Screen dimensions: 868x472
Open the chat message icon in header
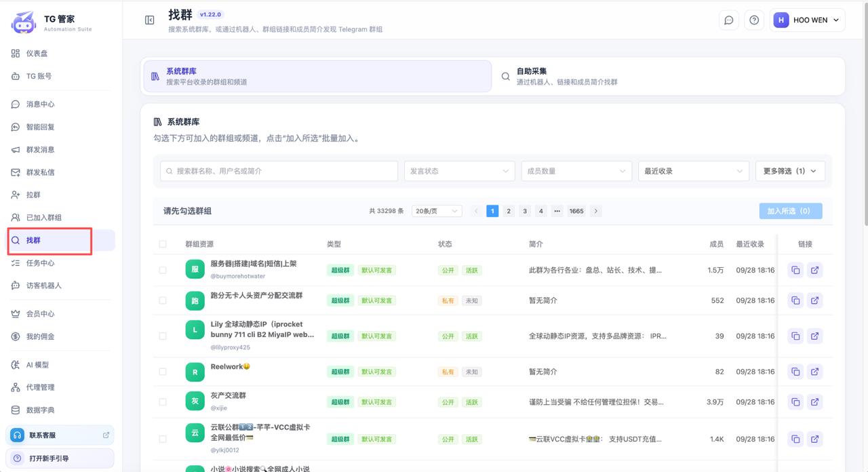coord(729,20)
